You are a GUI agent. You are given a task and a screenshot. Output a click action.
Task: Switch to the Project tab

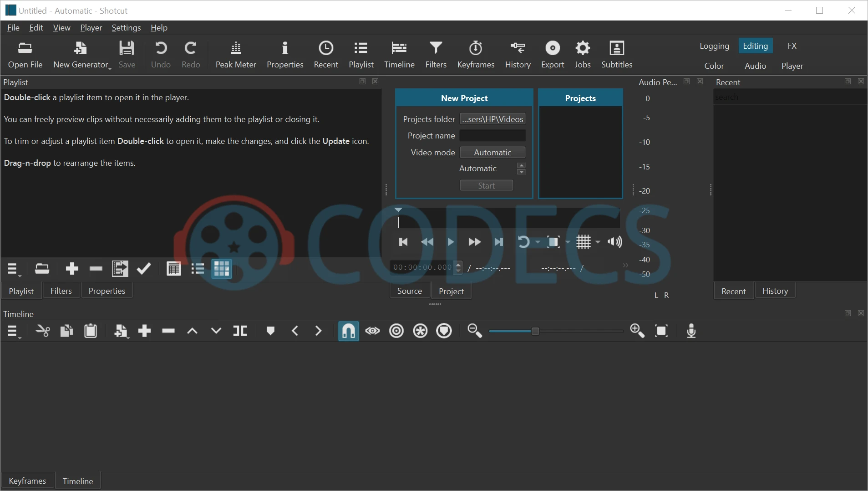[x=451, y=292]
